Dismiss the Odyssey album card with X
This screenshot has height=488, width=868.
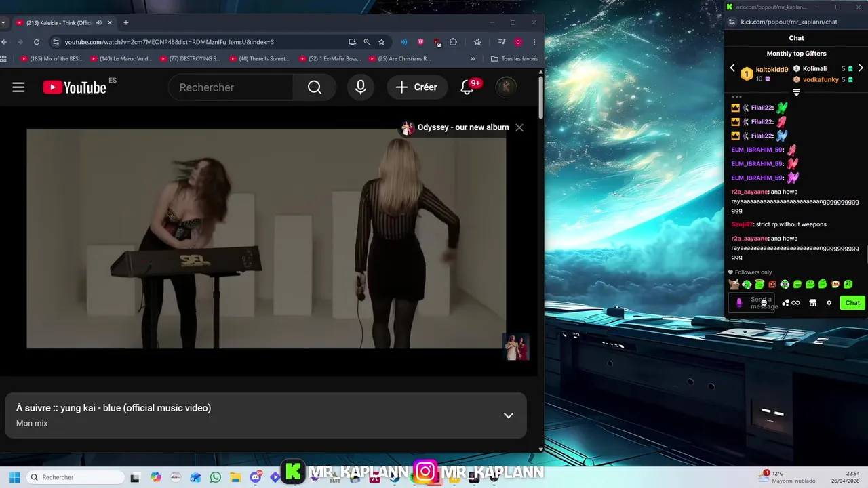click(519, 127)
